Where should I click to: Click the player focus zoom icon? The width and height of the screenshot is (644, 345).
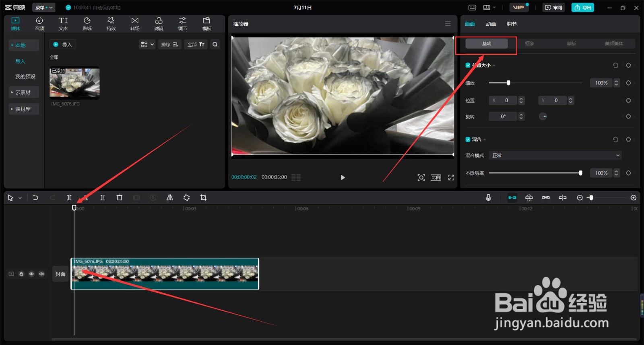[x=421, y=177]
